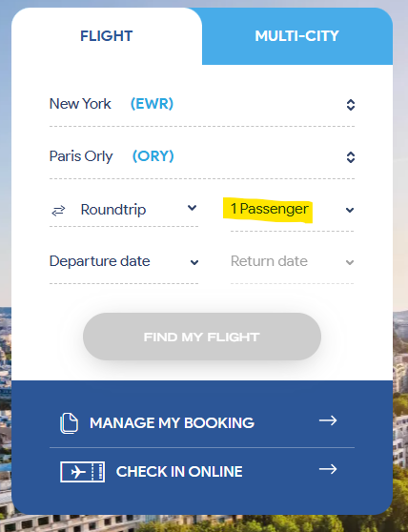This screenshot has width=408, height=532.
Task: Click the boarding pass ticket icon
Action: click(x=82, y=472)
